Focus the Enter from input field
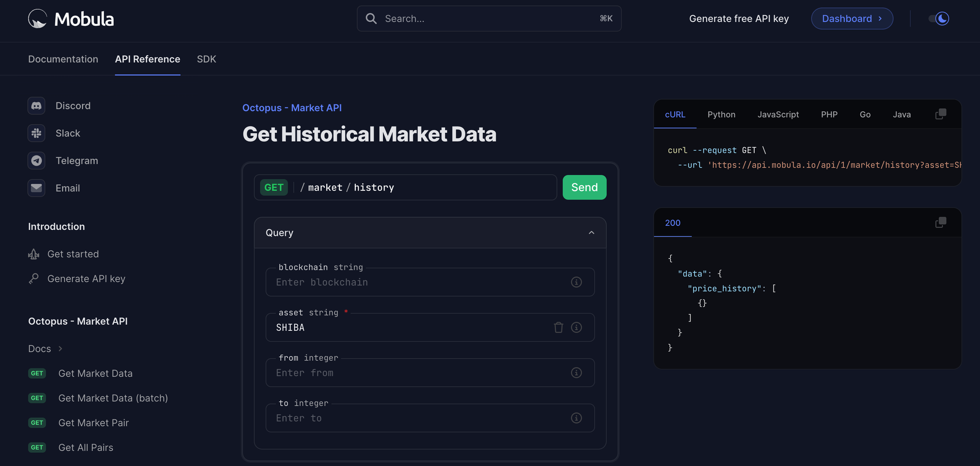 [x=430, y=373]
